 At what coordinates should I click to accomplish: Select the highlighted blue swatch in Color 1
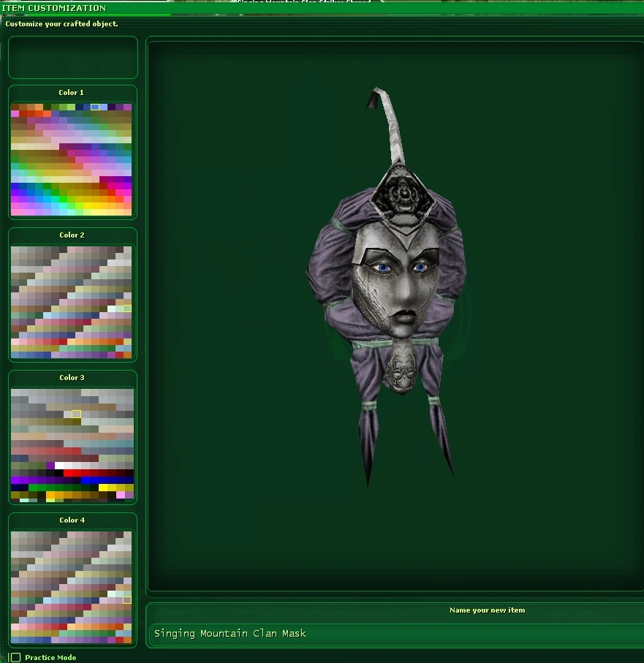click(x=96, y=106)
